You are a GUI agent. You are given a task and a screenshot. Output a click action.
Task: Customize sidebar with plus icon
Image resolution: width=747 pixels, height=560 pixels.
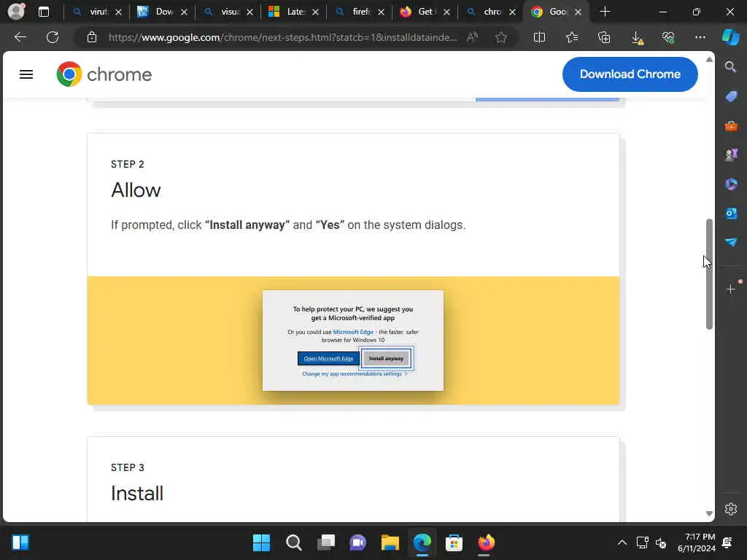click(x=731, y=289)
